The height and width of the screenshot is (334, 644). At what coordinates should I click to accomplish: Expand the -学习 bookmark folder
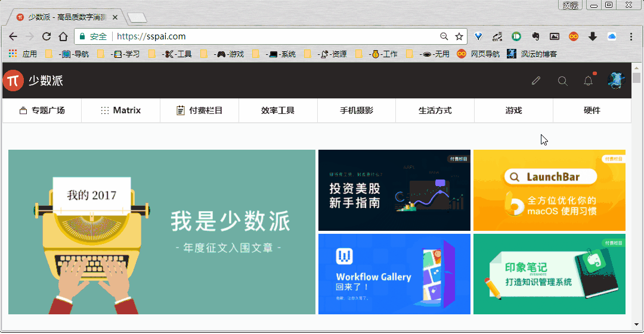point(119,54)
